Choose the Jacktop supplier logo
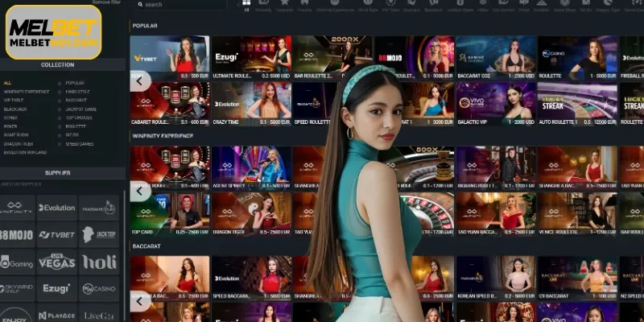Viewport: 644px width, 322px height. pos(98,235)
